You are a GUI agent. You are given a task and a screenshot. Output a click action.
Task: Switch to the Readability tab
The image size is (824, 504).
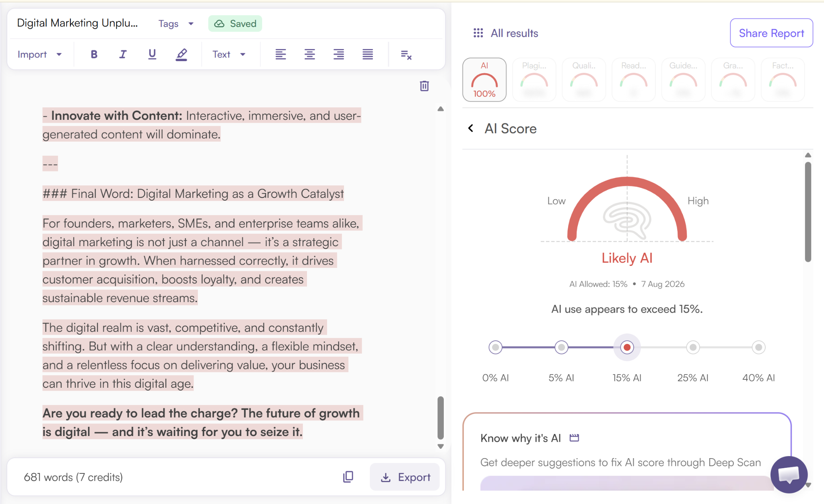click(x=634, y=80)
